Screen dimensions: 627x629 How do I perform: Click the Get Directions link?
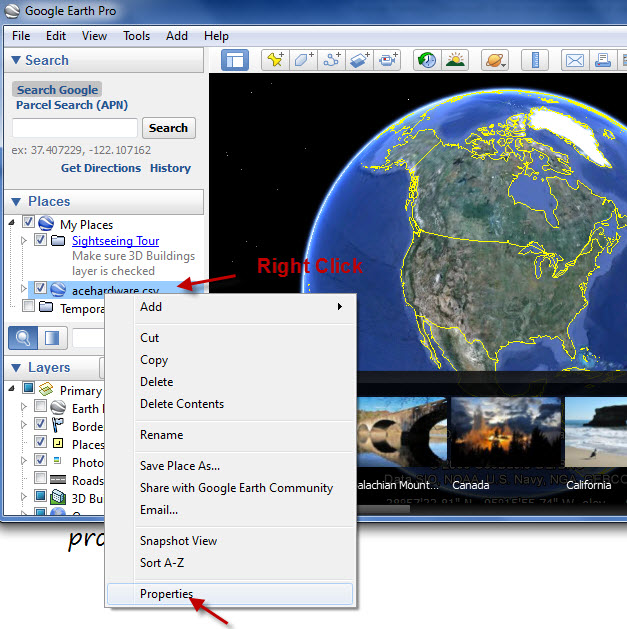pyautogui.click(x=101, y=168)
